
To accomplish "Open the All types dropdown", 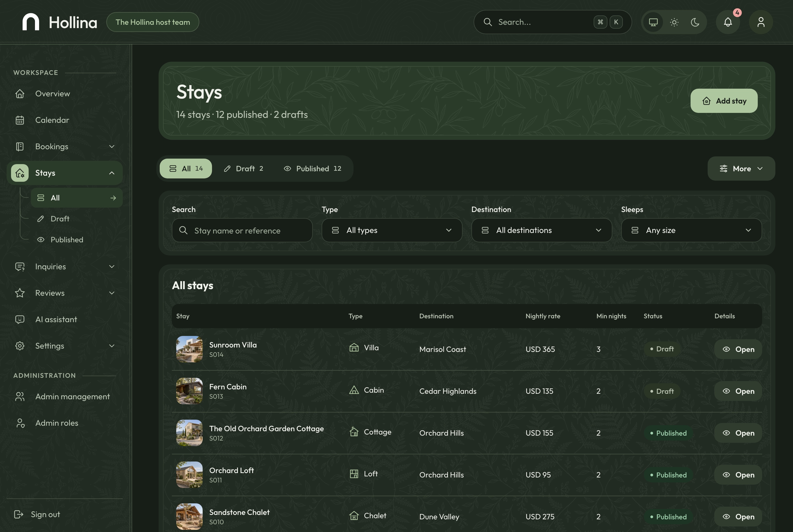I will [x=392, y=230].
